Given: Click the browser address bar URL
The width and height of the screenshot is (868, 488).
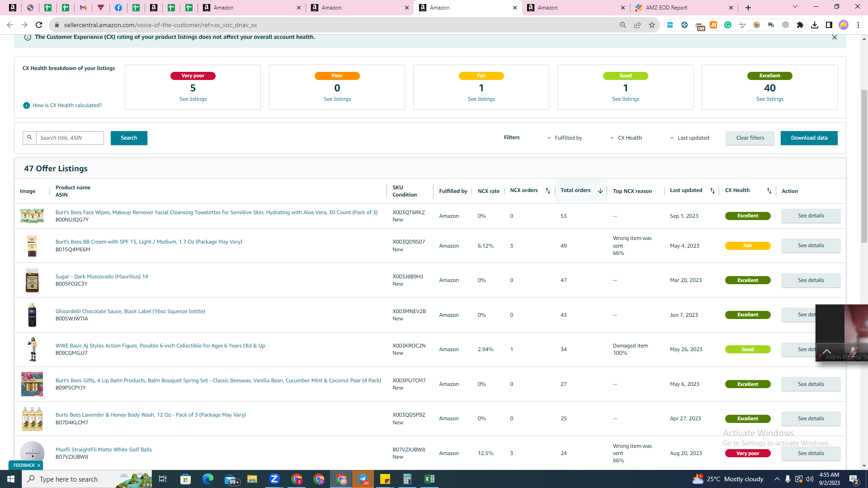Looking at the screenshot, I should tap(160, 25).
